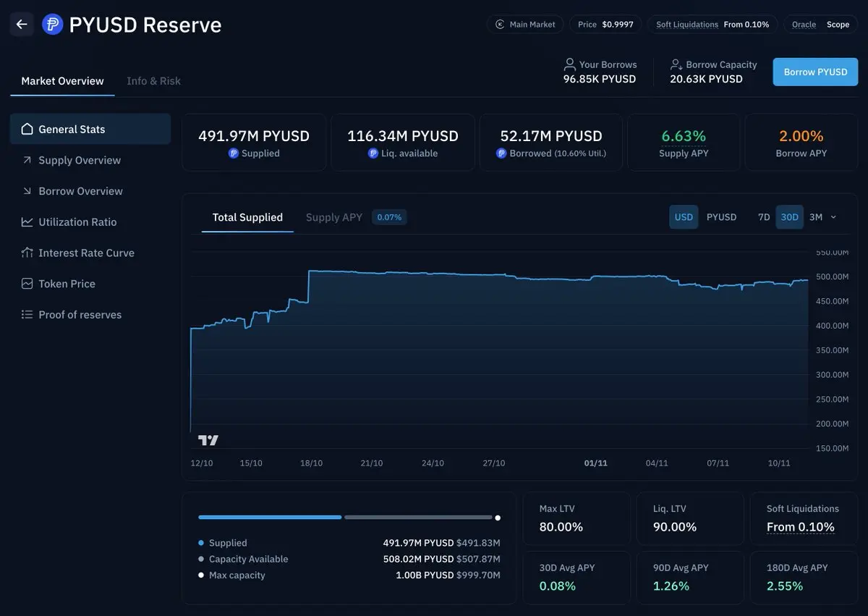
Task: Click the back arrow button
Action: click(x=22, y=25)
